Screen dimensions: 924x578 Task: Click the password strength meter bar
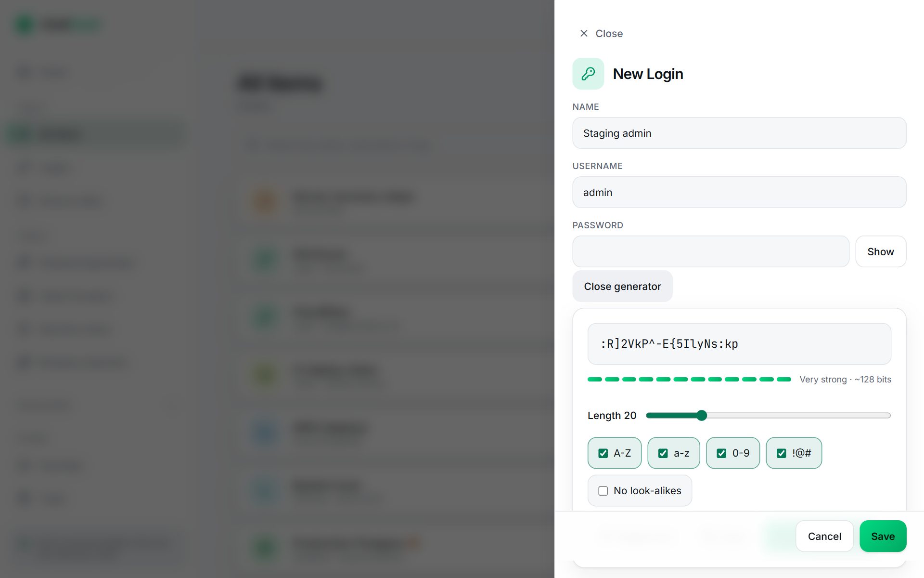[689, 380]
